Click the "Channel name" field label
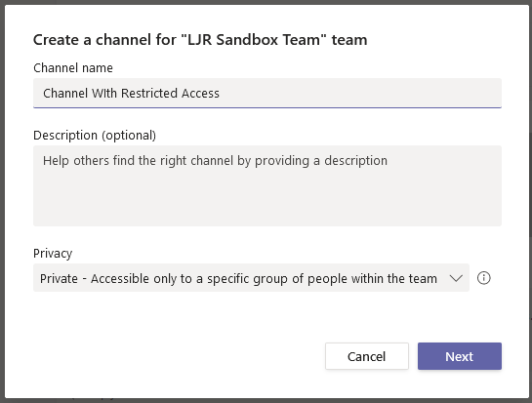532x403 pixels. click(x=73, y=68)
